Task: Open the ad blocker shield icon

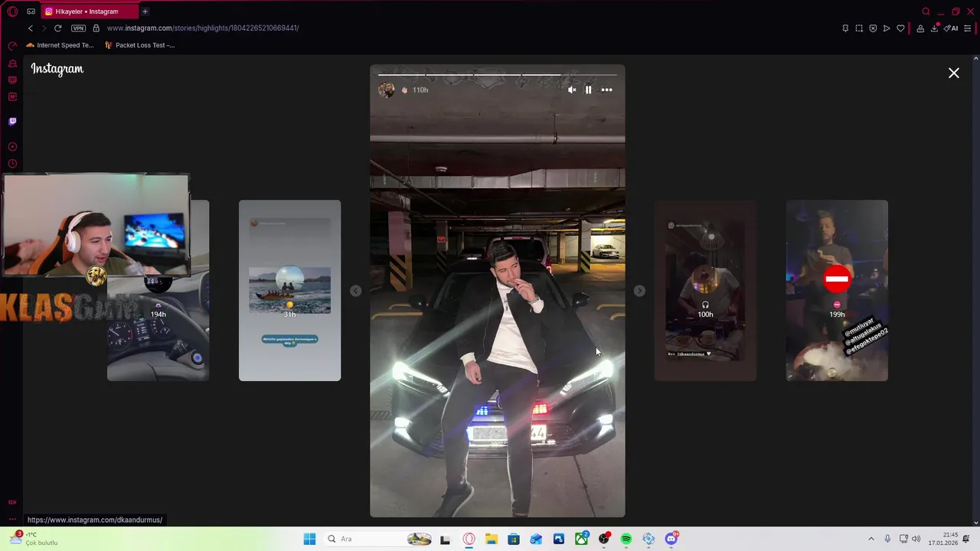Action: (x=873, y=28)
